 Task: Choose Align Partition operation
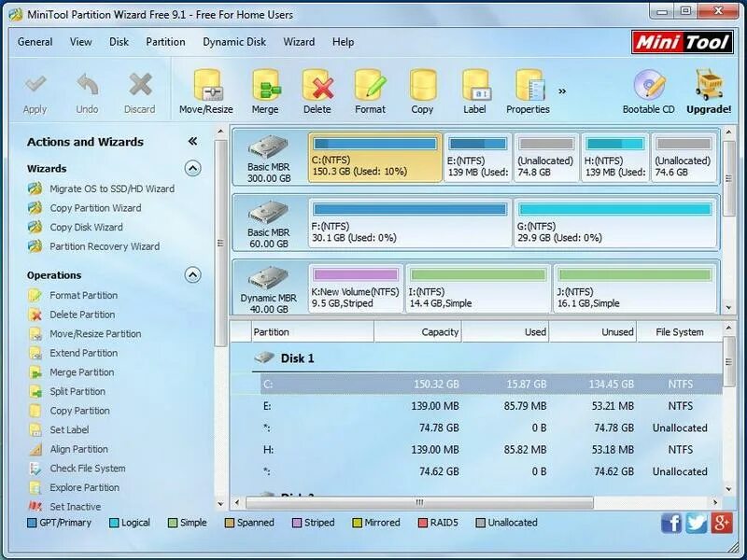point(78,449)
